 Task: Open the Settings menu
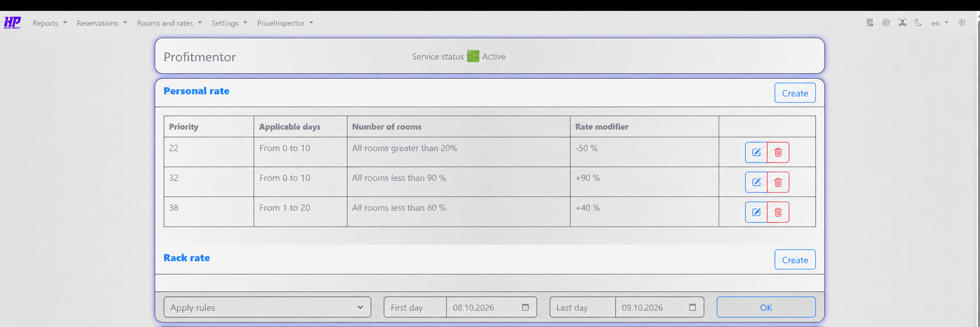[229, 23]
